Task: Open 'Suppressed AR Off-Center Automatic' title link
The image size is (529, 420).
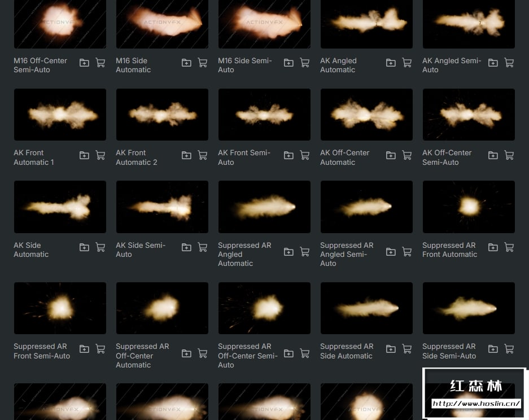Action: pos(142,356)
